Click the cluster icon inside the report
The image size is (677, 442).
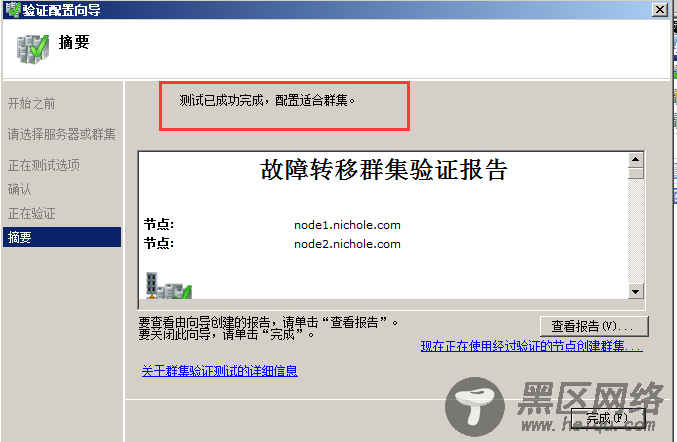[169, 286]
